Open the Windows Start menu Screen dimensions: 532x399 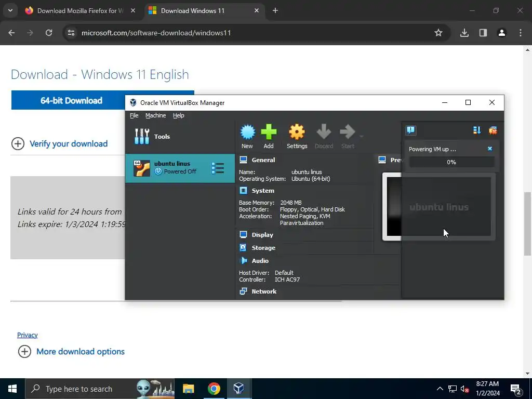point(12,389)
